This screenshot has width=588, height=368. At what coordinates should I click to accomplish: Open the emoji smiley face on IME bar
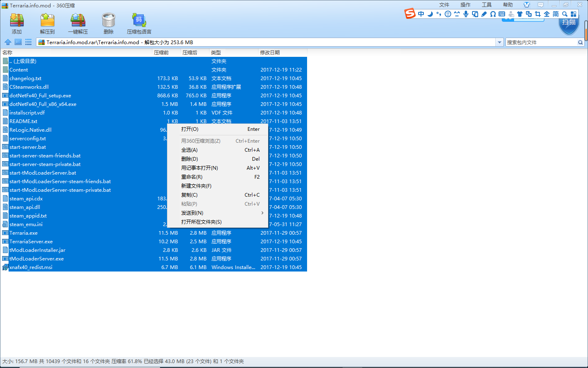coord(448,14)
